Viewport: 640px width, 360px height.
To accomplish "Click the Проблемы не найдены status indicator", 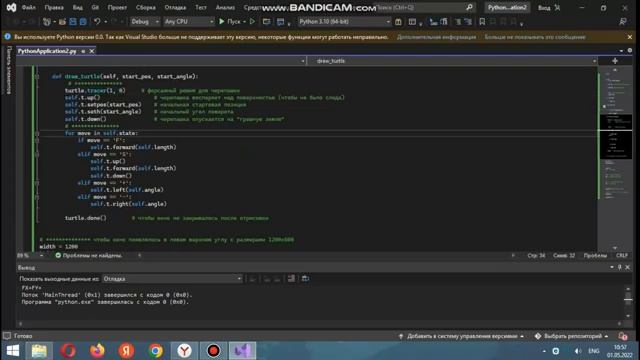I will 89,256.
